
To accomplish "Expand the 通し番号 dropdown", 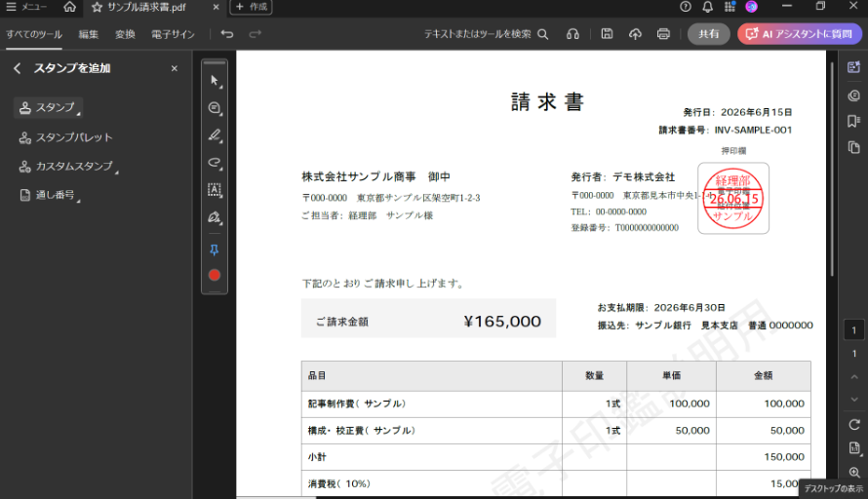I will click(50, 195).
